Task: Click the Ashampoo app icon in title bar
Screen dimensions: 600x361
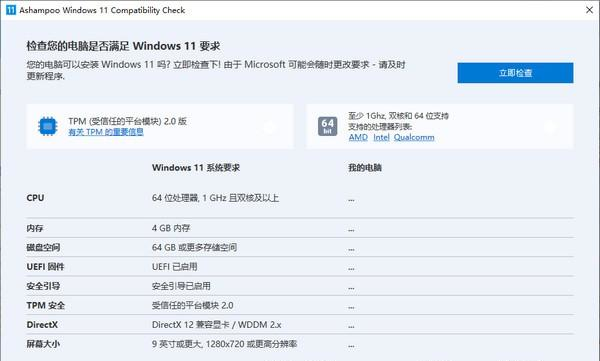Action: (11, 10)
